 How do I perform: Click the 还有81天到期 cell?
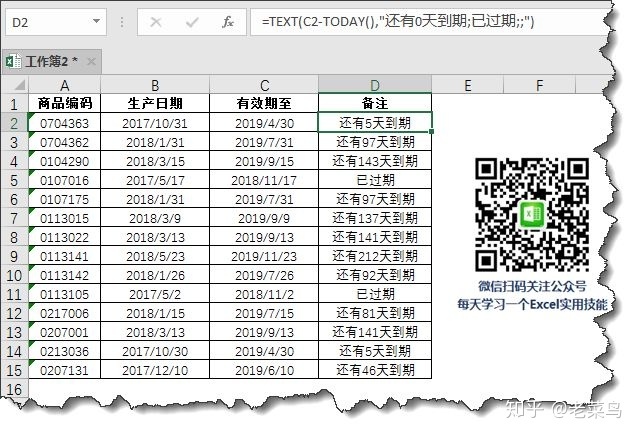[x=375, y=313]
